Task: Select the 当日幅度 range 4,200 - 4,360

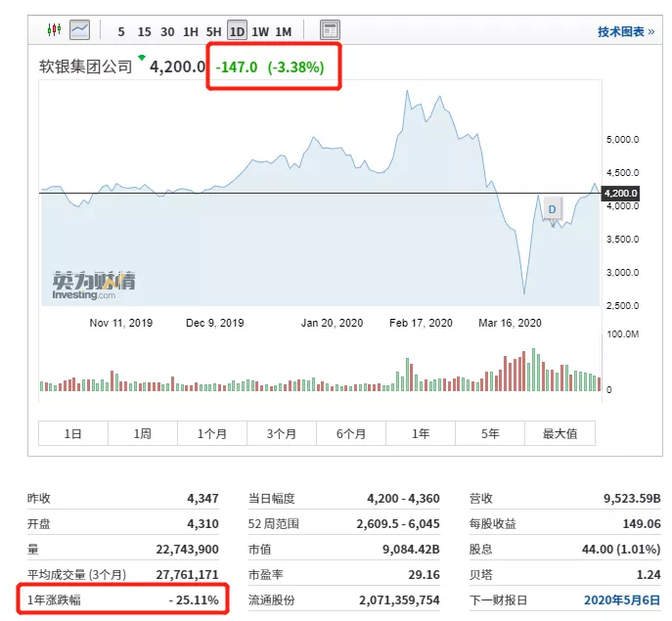Action: coord(403,499)
